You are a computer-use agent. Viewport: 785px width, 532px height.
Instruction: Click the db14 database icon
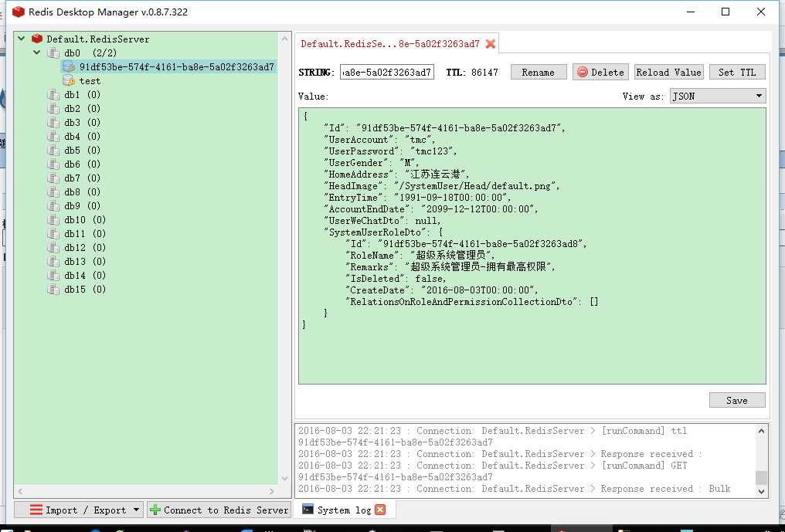[53, 275]
